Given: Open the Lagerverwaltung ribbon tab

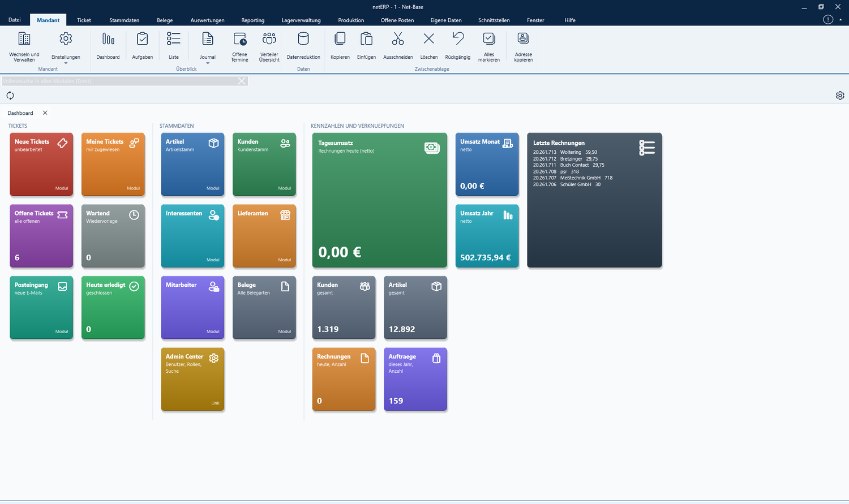Looking at the screenshot, I should click(301, 20).
